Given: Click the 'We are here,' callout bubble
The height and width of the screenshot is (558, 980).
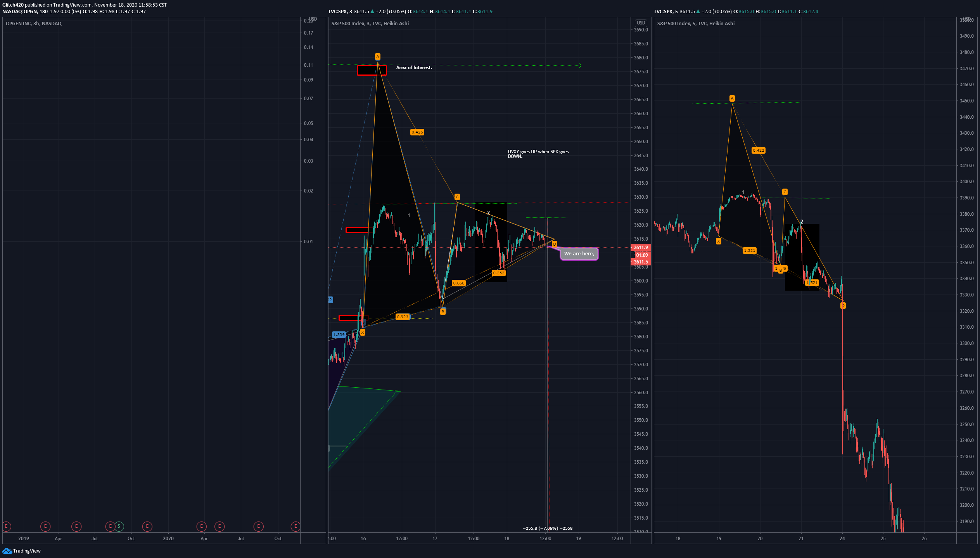Looking at the screenshot, I should coord(579,254).
